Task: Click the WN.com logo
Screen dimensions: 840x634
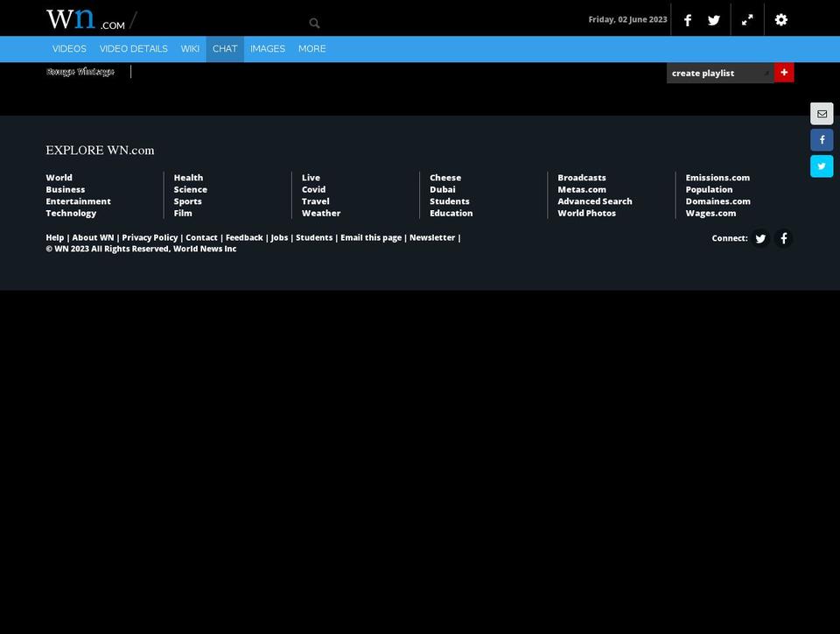Action: (x=86, y=19)
